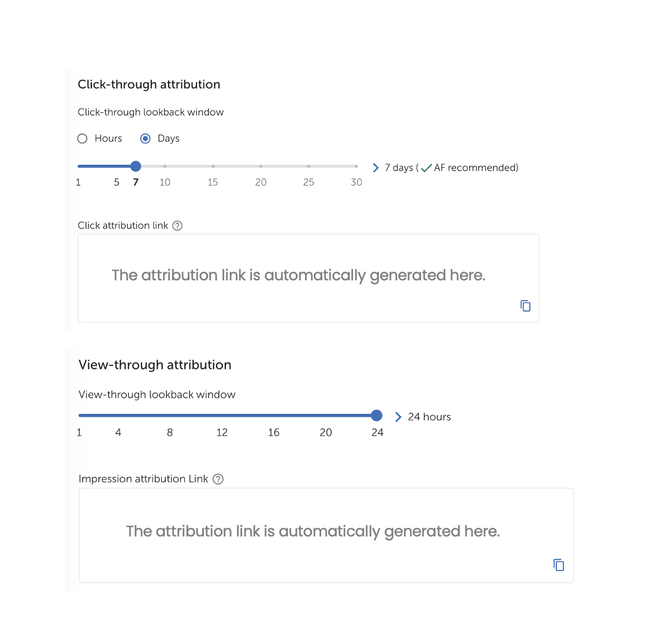Screen dimensions: 654x644
Task: Click the view-through slider handle at 24
Action: 377,415
